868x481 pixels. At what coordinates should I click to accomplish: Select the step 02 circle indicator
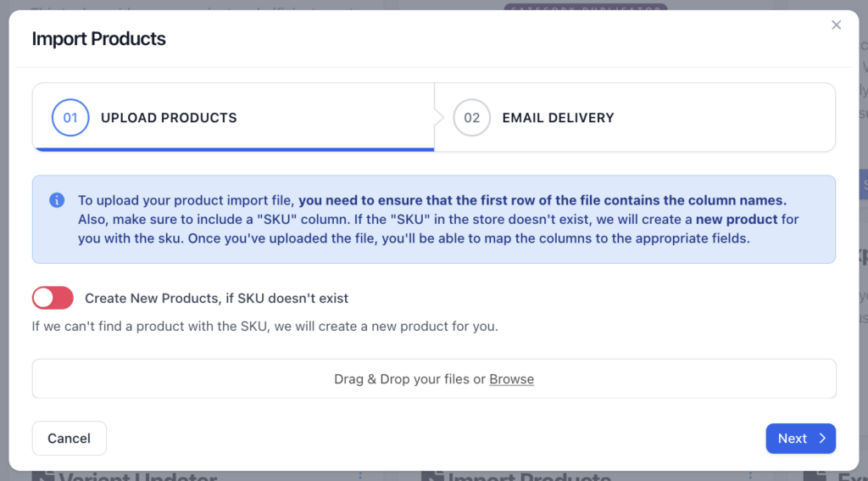[471, 117]
